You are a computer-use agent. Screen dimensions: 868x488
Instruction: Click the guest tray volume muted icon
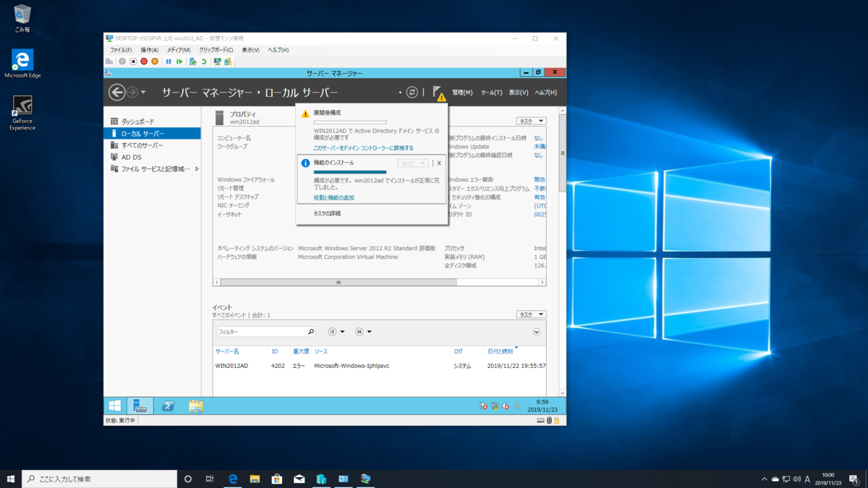coord(506,406)
